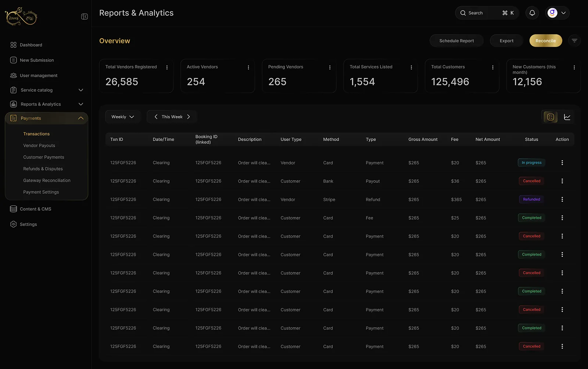
Task: Click the Refunded status badge
Action: (531, 200)
